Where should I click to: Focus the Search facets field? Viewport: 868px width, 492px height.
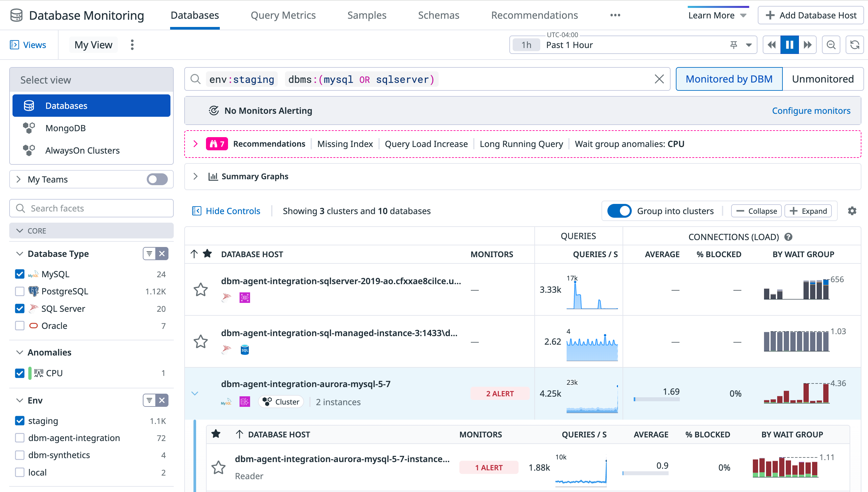(x=91, y=208)
